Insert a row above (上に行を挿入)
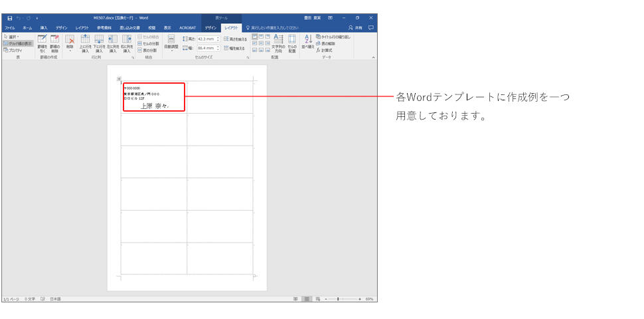 [x=85, y=44]
